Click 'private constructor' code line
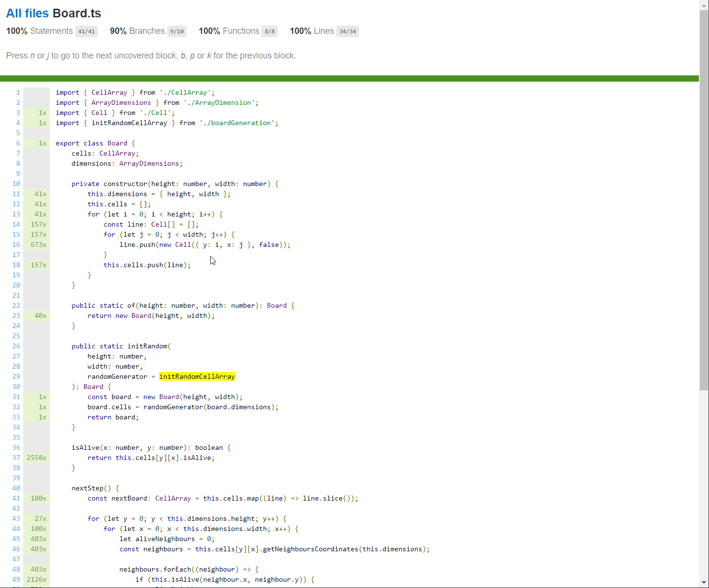 175,184
